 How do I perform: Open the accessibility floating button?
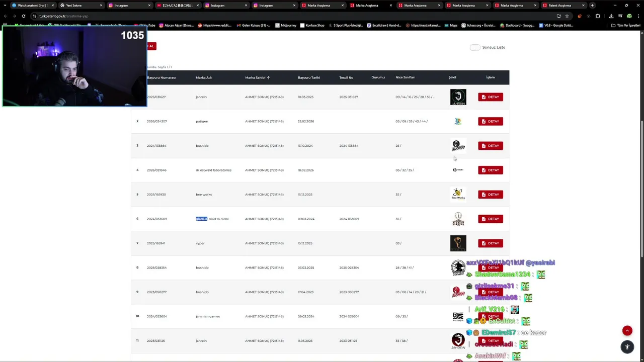(627, 347)
